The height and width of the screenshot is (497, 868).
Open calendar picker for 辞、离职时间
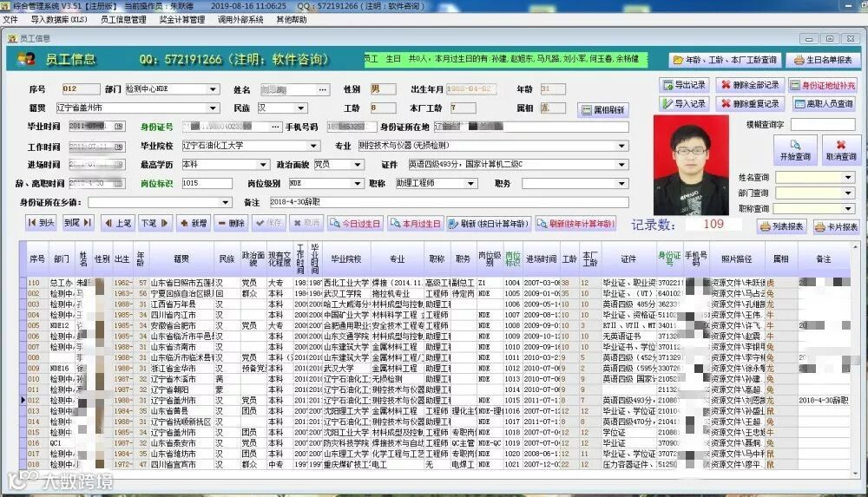pyautogui.click(x=119, y=183)
